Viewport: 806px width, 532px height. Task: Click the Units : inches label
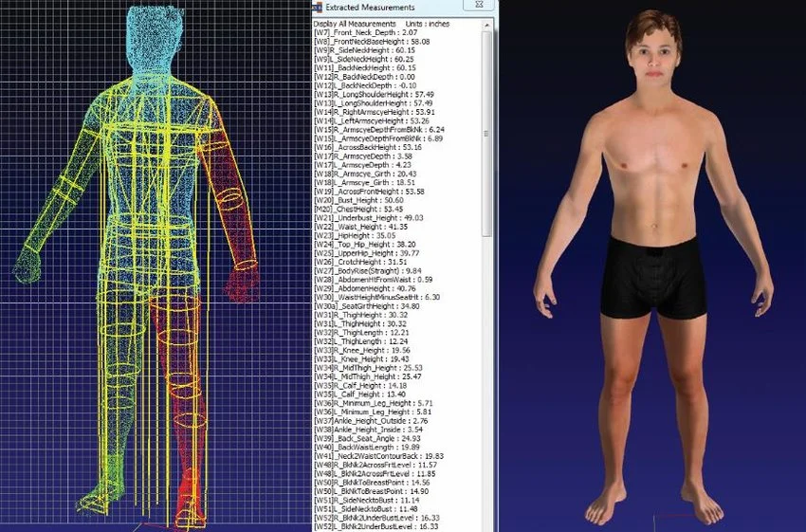point(429,24)
